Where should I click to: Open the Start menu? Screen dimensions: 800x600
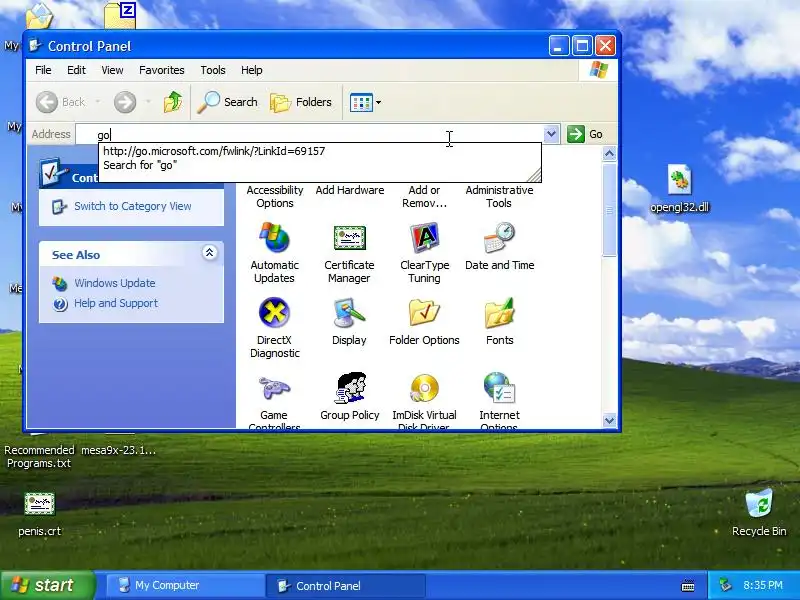[47, 585]
